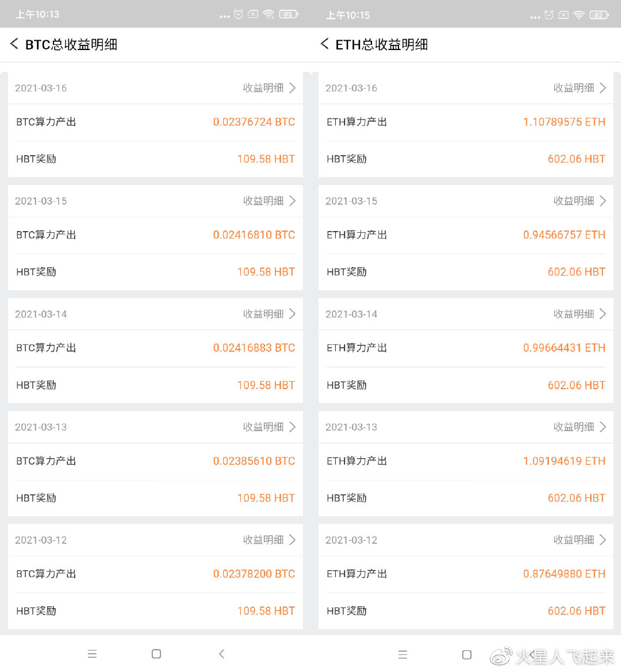Image resolution: width=621 pixels, height=672 pixels.
Task: Open recent apps menu on right screen
Action: click(x=402, y=654)
